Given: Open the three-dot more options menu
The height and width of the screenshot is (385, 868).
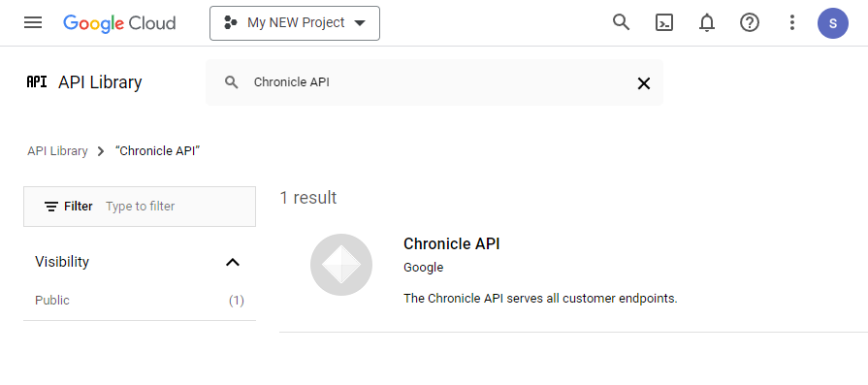Looking at the screenshot, I should tap(792, 22).
